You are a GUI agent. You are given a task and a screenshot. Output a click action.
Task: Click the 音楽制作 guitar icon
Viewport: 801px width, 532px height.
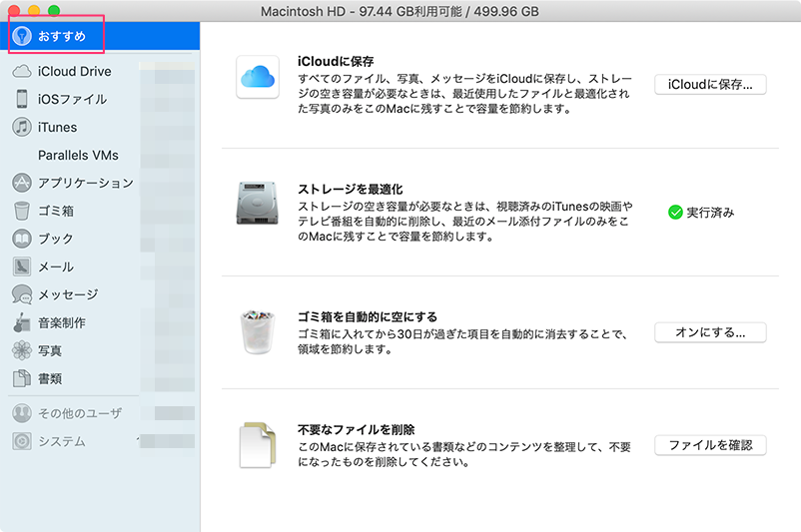(x=21, y=322)
